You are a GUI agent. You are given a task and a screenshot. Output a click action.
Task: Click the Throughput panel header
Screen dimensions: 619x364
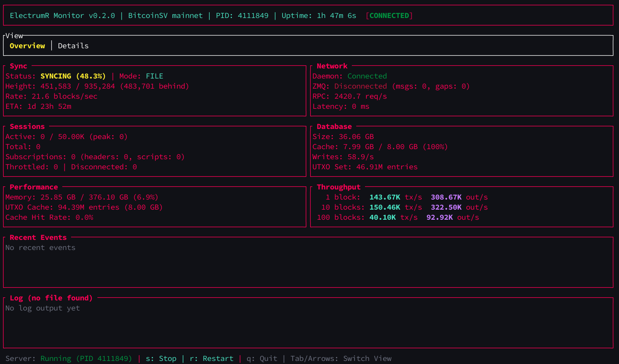coord(339,187)
